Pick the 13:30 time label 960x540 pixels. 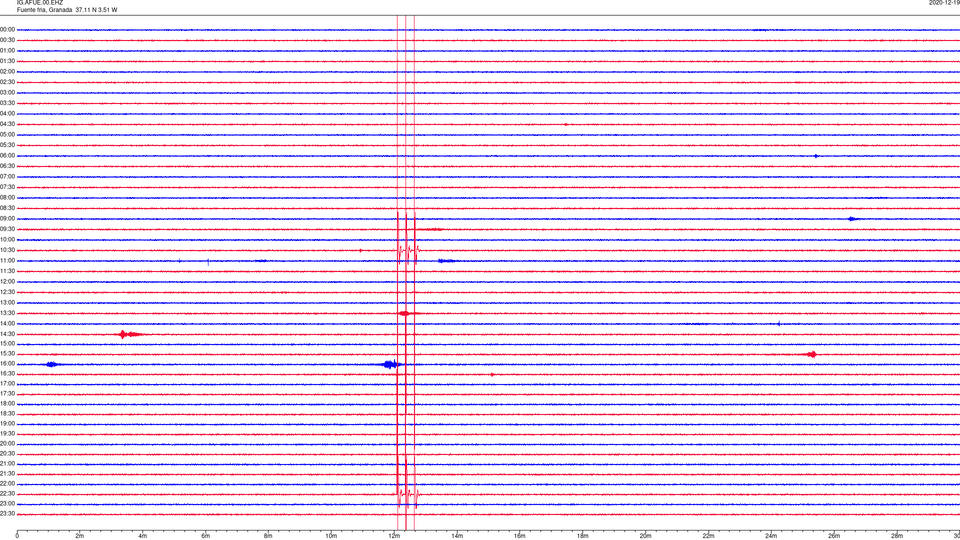(7, 313)
